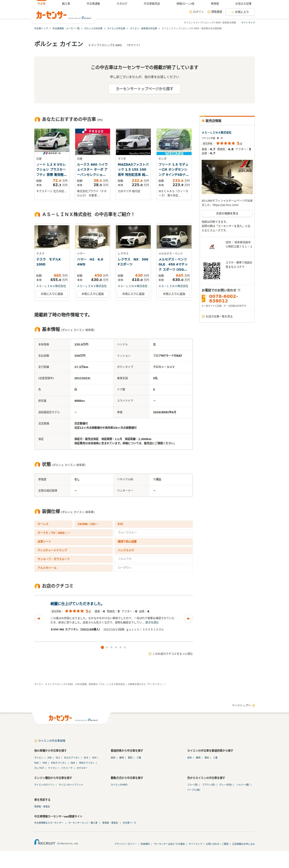Viewport: 289px width, 868px height.
Task: Open カイエンの4WD footer link
Action: [119, 785]
